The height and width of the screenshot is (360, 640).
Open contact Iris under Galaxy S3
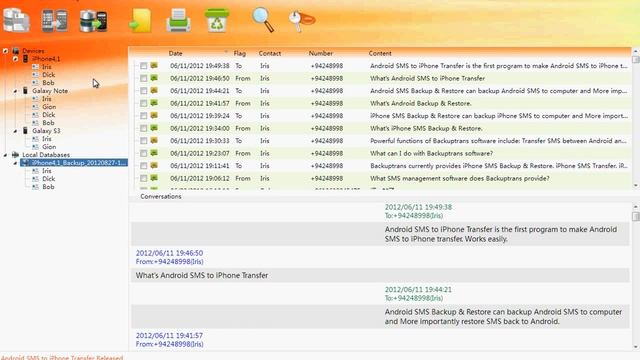pos(47,139)
